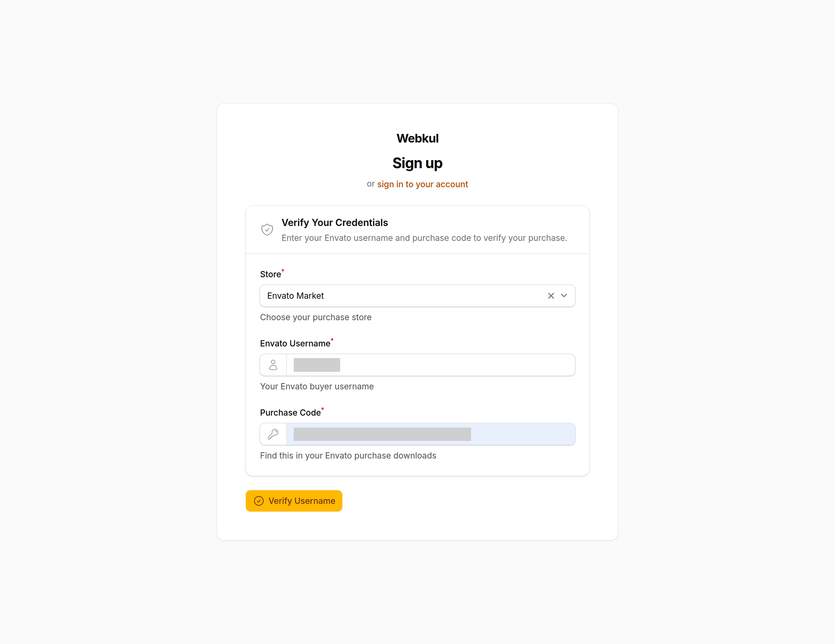Viewport: 835px width, 644px height.
Task: Click the user icon beside Envato Username field
Action: tap(273, 365)
